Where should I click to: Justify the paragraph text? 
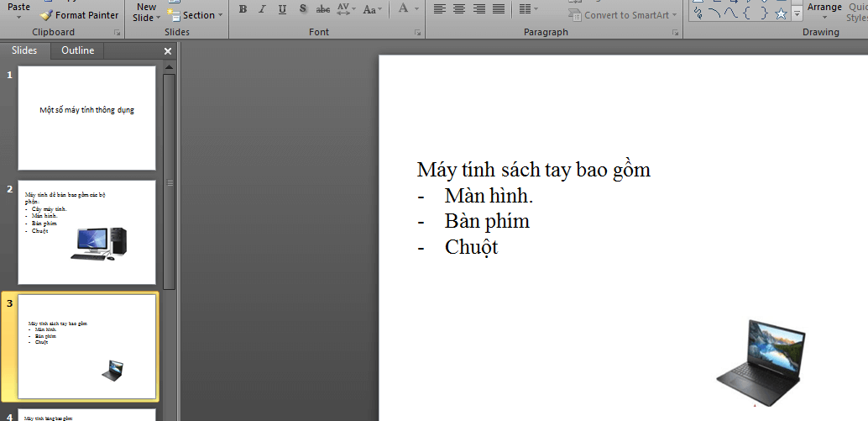pyautogui.click(x=499, y=9)
